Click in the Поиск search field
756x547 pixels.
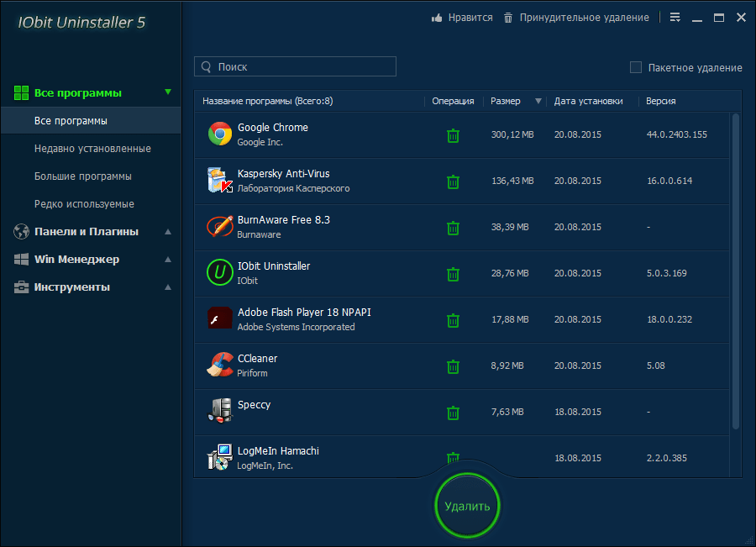(x=295, y=66)
